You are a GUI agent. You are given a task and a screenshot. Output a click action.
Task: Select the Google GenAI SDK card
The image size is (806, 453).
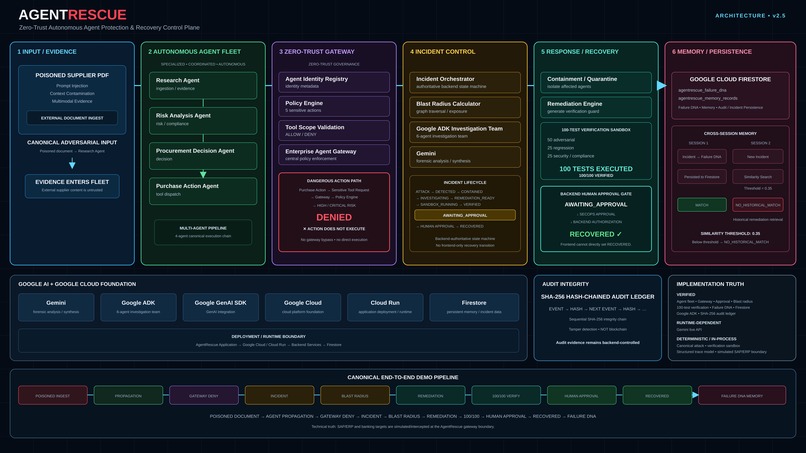(221, 307)
